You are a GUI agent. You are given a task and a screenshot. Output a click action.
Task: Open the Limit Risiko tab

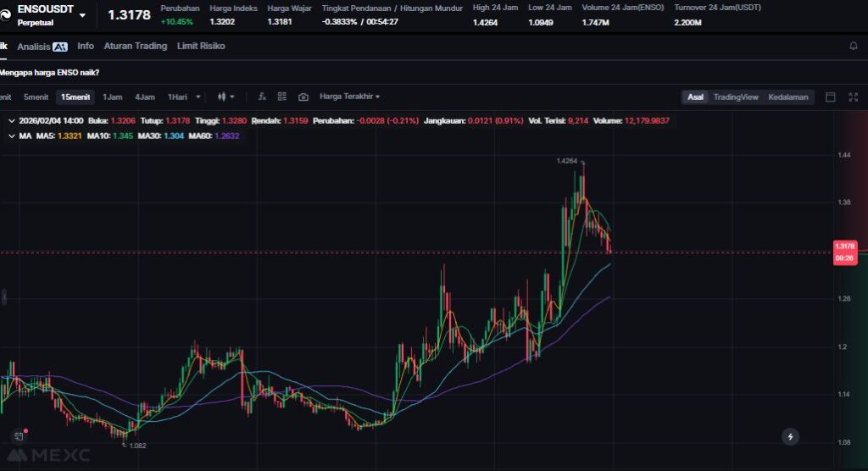click(201, 46)
